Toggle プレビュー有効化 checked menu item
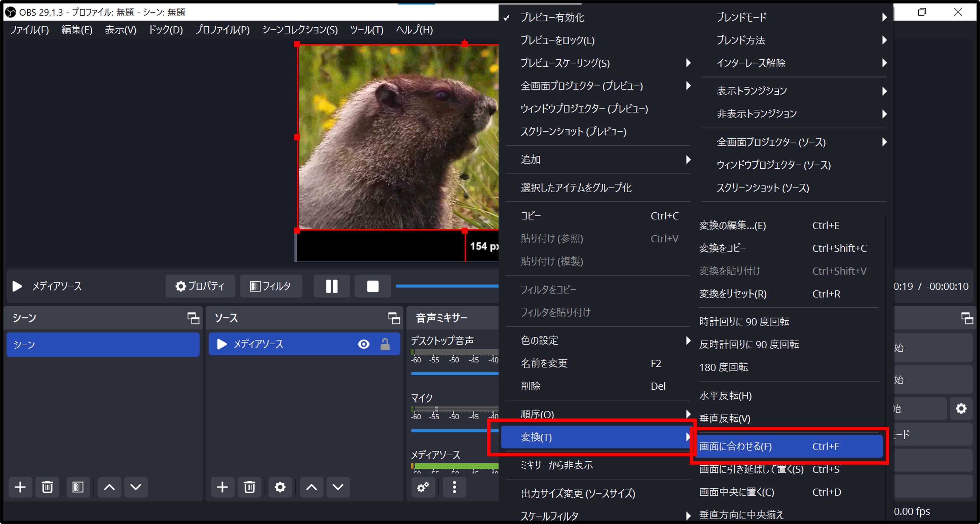Screen dimensions: 980x524 [x=552, y=17]
